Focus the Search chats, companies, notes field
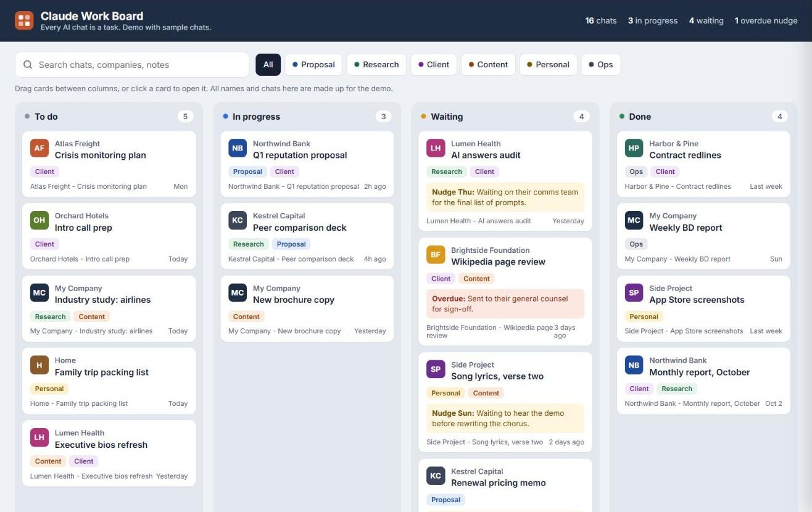Viewport: 812px width, 512px height. tap(131, 65)
